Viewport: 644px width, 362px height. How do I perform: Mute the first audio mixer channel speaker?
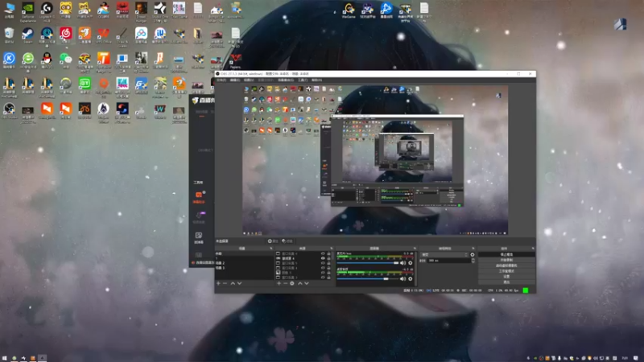click(x=403, y=263)
